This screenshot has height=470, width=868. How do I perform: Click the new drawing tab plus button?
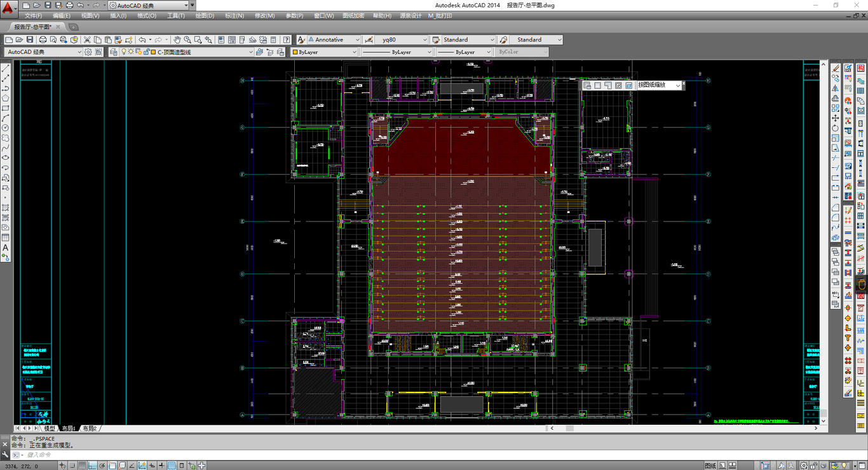pyautogui.click(x=73, y=27)
